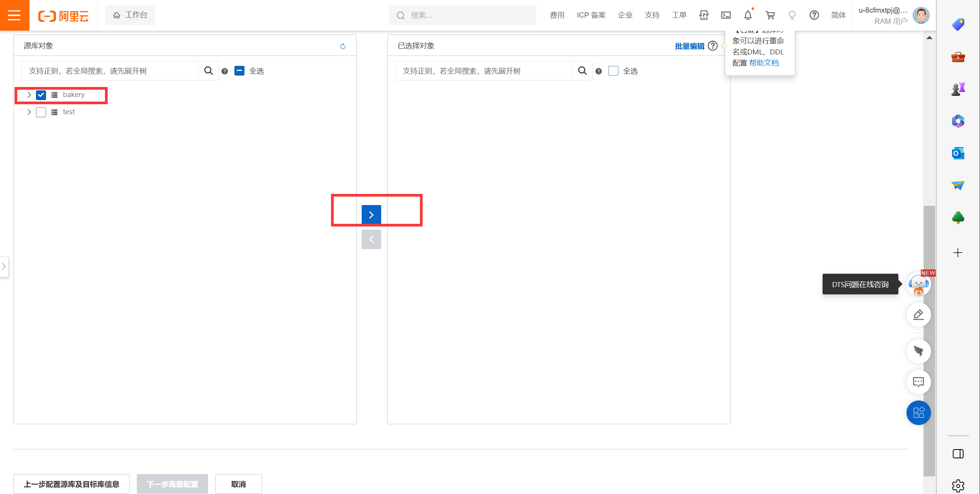Click 下一步高级配置 button
980x494 pixels.
(x=172, y=484)
